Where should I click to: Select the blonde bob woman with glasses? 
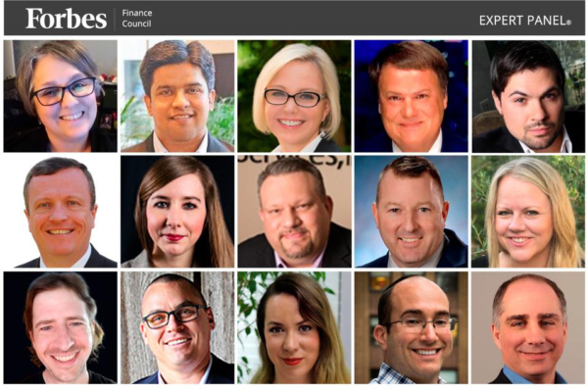[x=294, y=96]
